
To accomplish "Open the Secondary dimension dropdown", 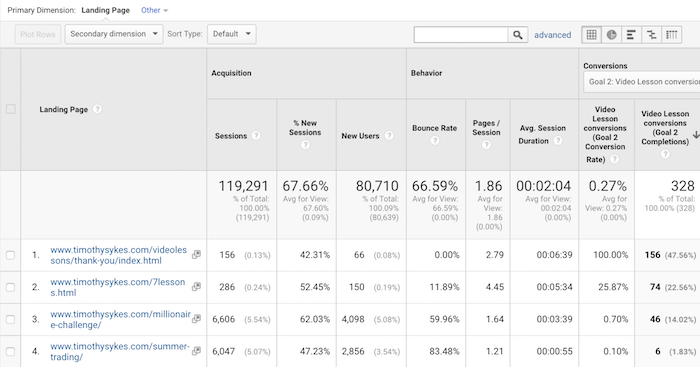I will (x=114, y=34).
